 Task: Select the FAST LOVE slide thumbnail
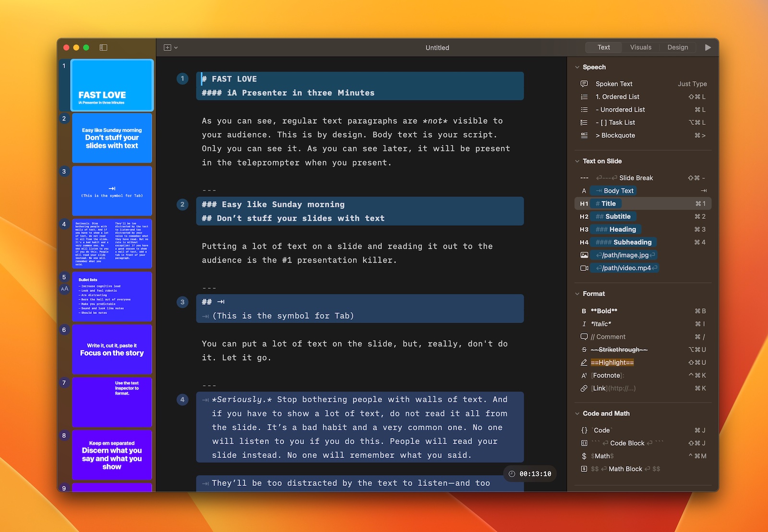click(112, 85)
